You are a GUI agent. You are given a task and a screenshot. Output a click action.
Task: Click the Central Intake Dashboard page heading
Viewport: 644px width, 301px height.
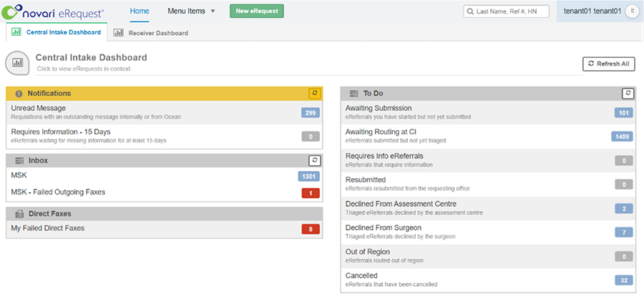pyautogui.click(x=91, y=57)
